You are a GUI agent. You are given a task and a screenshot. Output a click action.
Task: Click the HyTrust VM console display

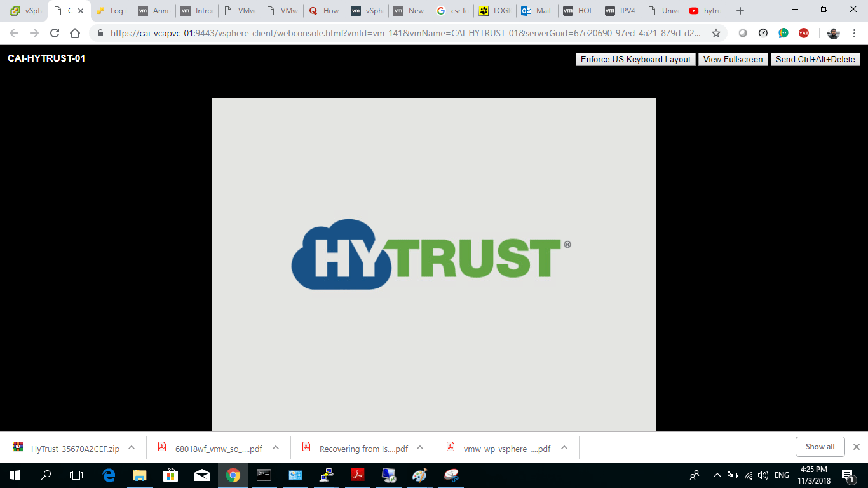click(x=434, y=265)
